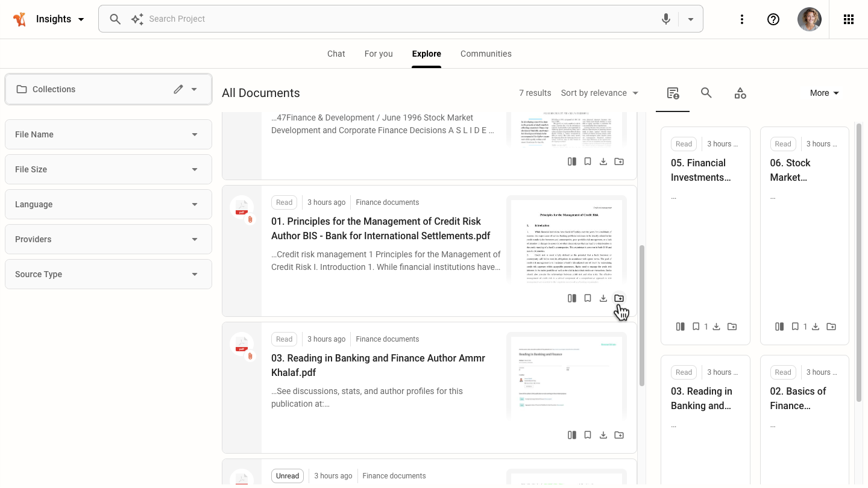This screenshot has height=488, width=868.
Task: Download the 05. Financial Investments card
Action: point(716,327)
